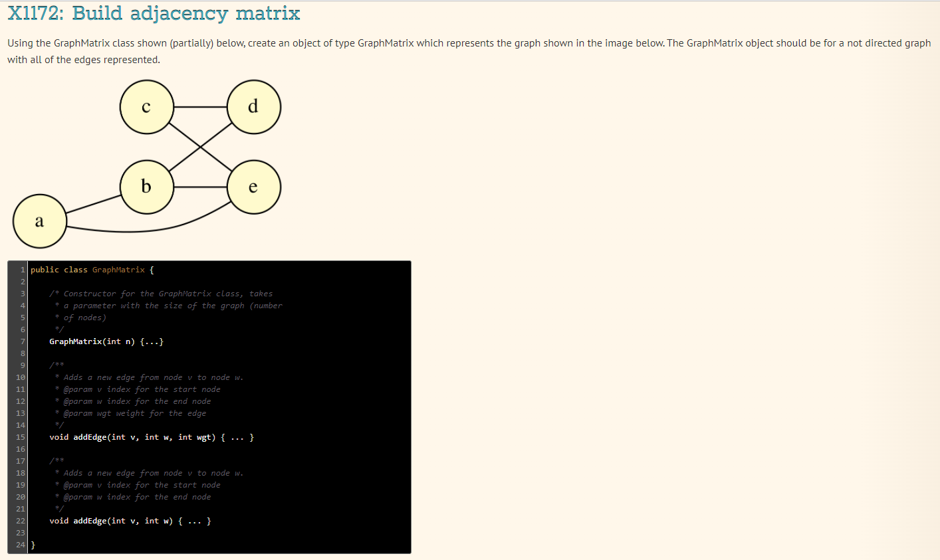Click line number 1 in the code block
The image size is (940, 560).
22,270
